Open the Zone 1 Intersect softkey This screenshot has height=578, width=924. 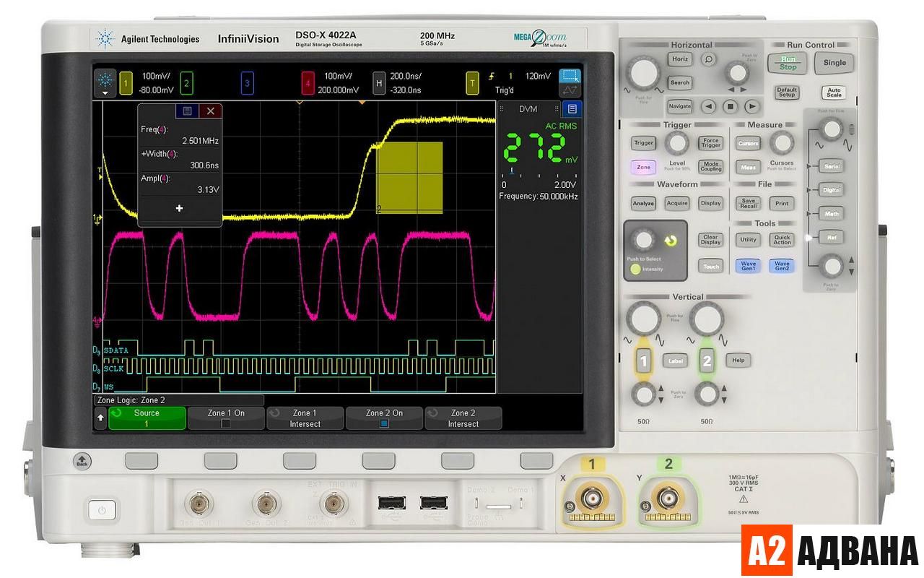click(305, 418)
